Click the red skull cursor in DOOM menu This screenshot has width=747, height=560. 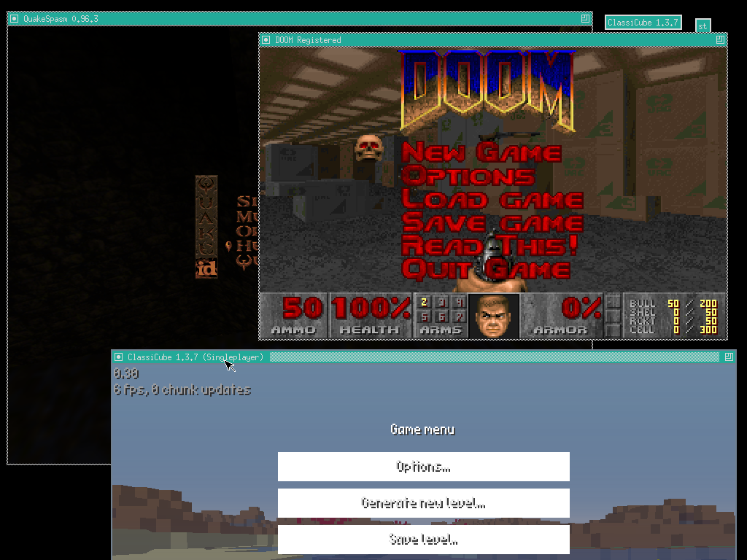(x=369, y=148)
